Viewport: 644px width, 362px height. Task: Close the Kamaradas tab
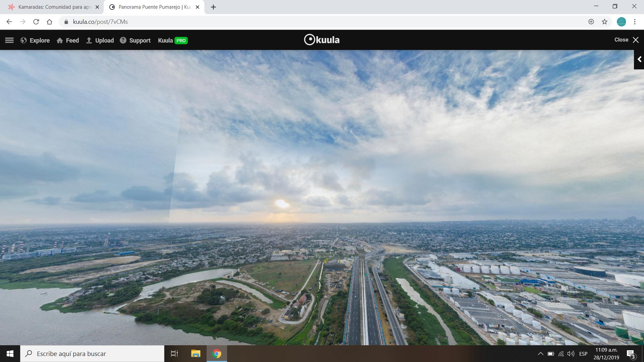tap(97, 7)
